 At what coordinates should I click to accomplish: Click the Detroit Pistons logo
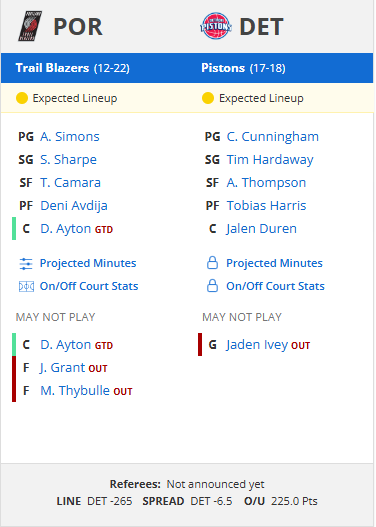[216, 26]
